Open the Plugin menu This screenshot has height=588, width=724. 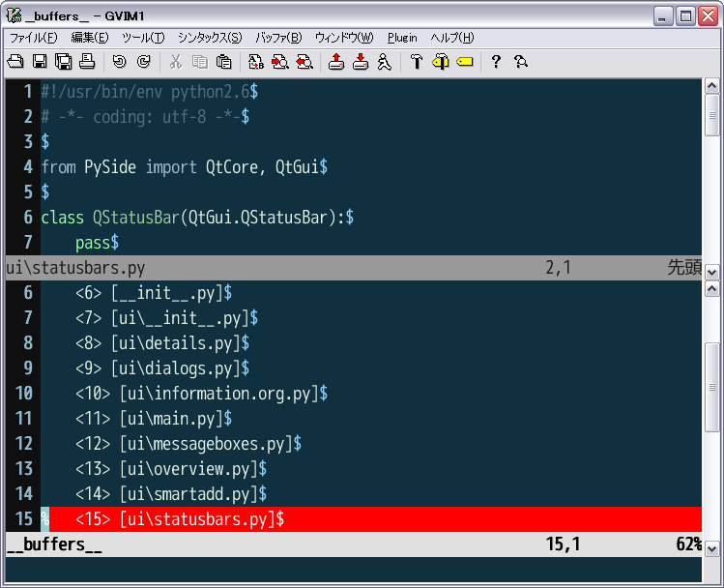point(402,38)
